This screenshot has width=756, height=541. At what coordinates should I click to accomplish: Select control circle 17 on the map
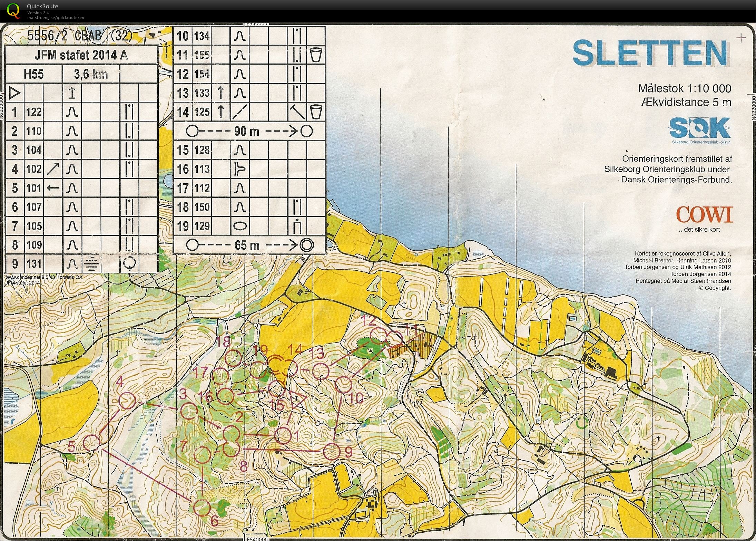[220, 376]
